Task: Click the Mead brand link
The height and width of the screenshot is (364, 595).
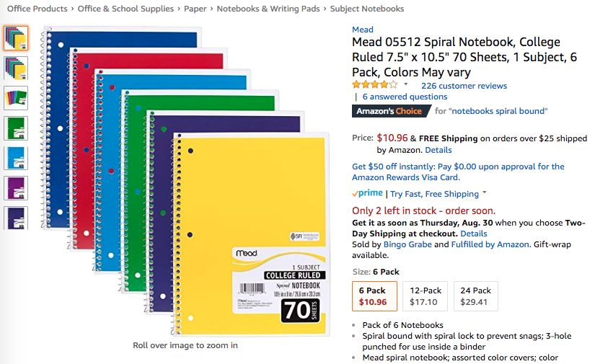Action: click(x=363, y=30)
